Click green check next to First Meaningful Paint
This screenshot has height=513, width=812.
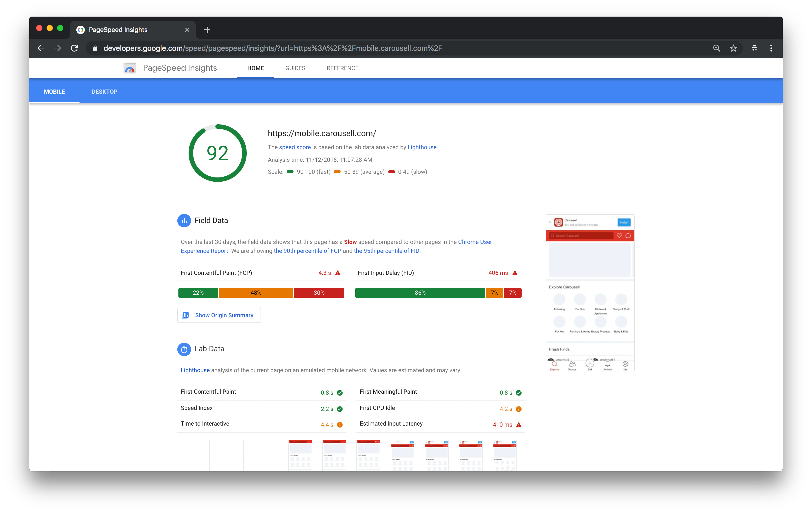[x=519, y=393]
